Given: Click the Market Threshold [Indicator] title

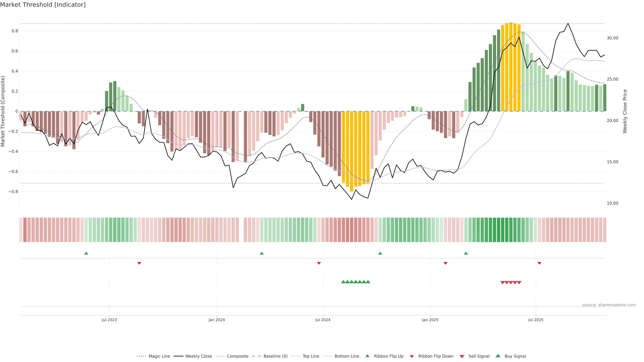Looking at the screenshot, I should [x=43, y=5].
